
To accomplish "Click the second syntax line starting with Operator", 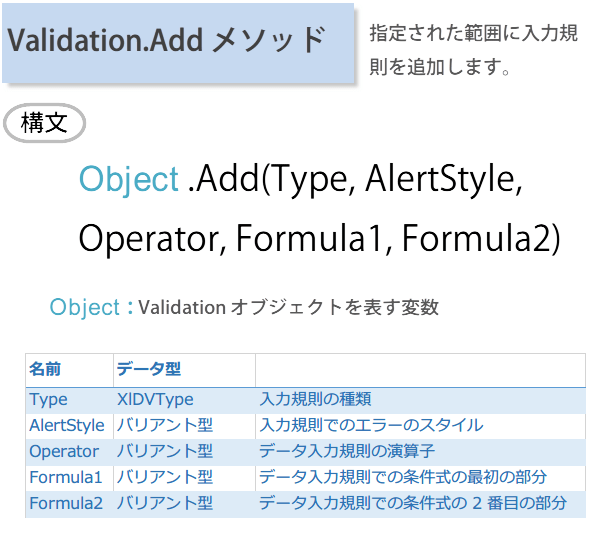I will [x=319, y=239].
